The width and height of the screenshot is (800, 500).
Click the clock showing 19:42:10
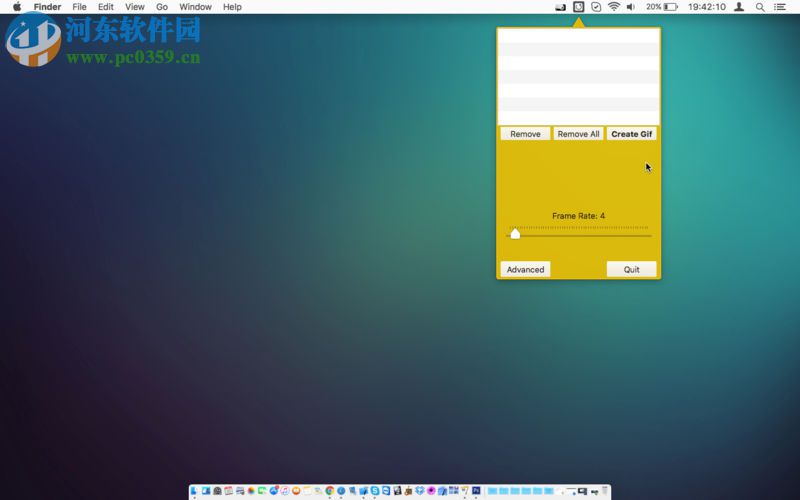706,7
